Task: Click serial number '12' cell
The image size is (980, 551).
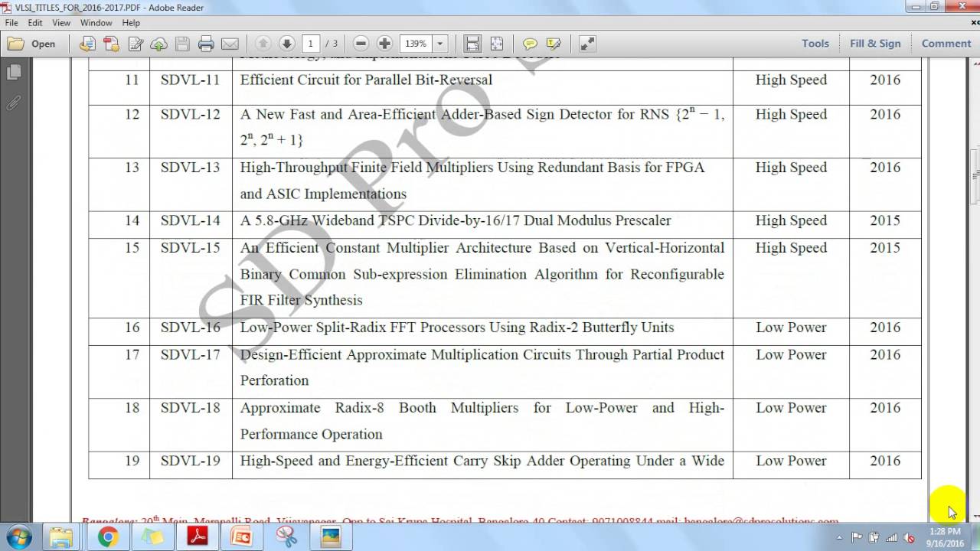Action: (132, 114)
